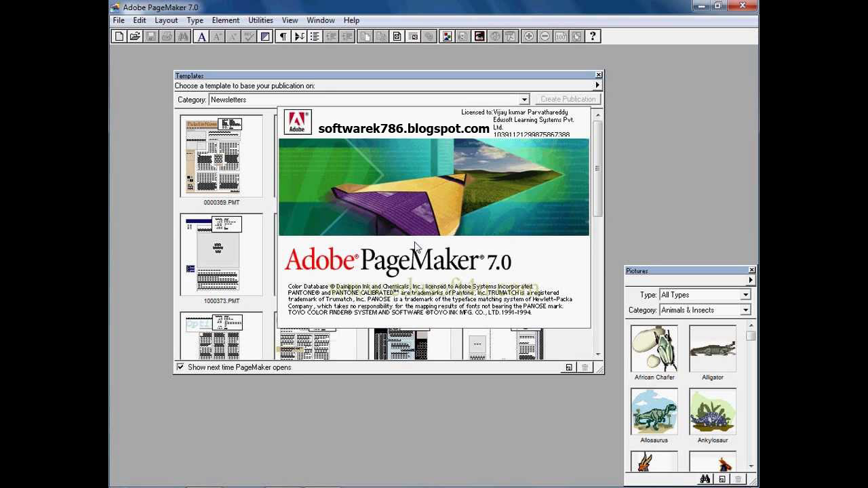This screenshot has width=868, height=488.
Task: Expand the Pictures panel flyout menu arrow
Action: (751, 280)
